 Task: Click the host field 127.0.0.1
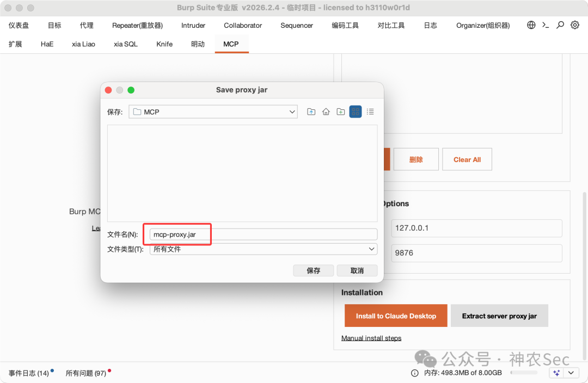click(476, 228)
